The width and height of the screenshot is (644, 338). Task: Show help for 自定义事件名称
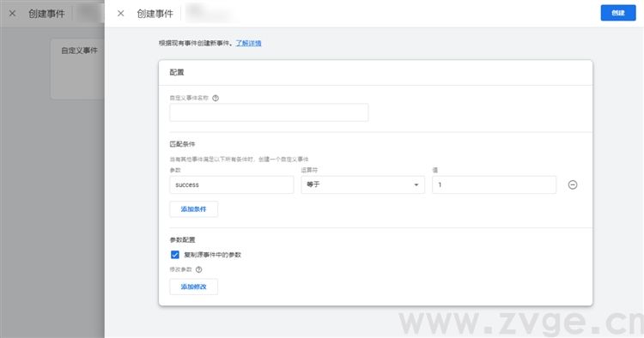[216, 98]
